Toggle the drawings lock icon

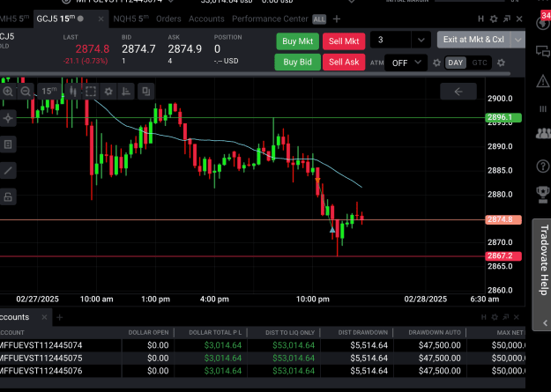click(8, 197)
